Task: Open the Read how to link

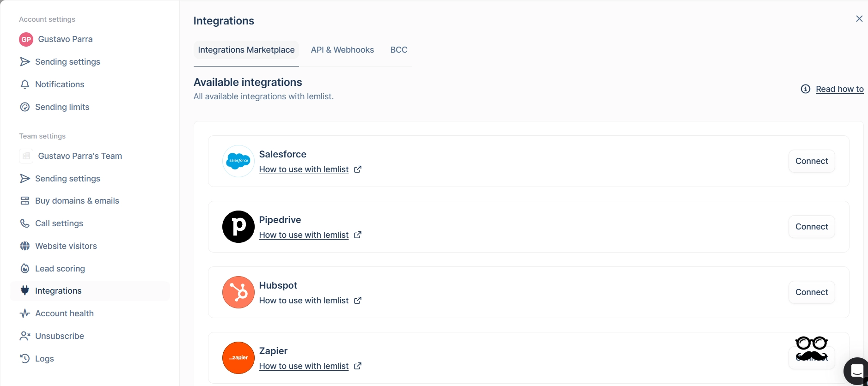Action: coord(839,89)
